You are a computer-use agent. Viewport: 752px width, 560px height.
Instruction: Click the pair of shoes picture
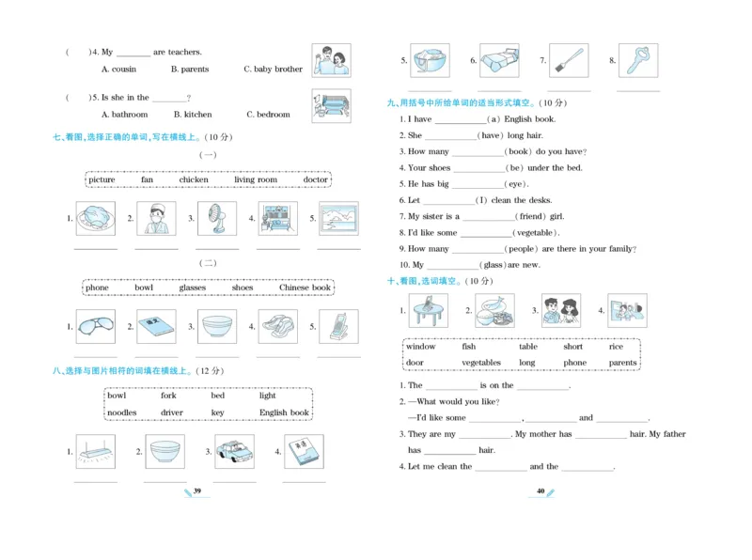(277, 326)
